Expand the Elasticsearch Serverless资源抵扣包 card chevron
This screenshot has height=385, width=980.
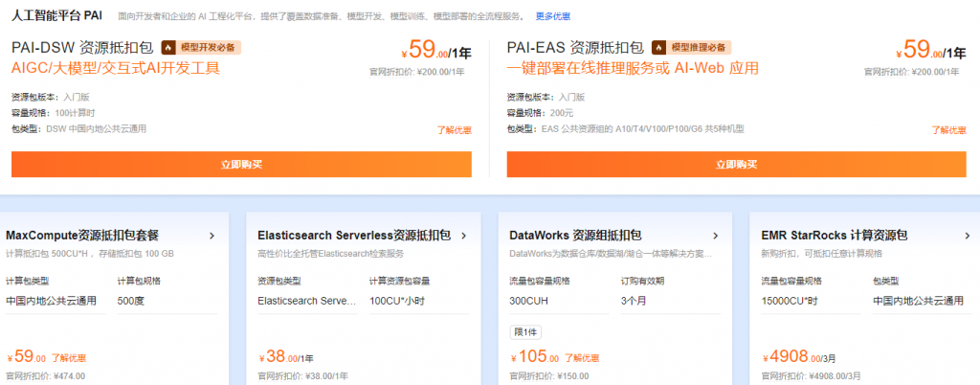(x=464, y=236)
